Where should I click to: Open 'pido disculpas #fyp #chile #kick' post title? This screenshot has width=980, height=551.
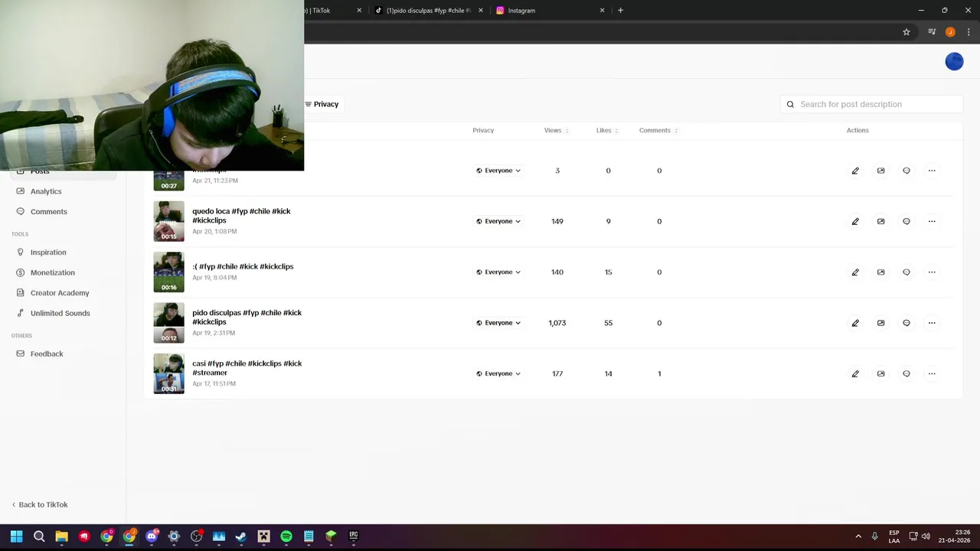[x=247, y=318]
